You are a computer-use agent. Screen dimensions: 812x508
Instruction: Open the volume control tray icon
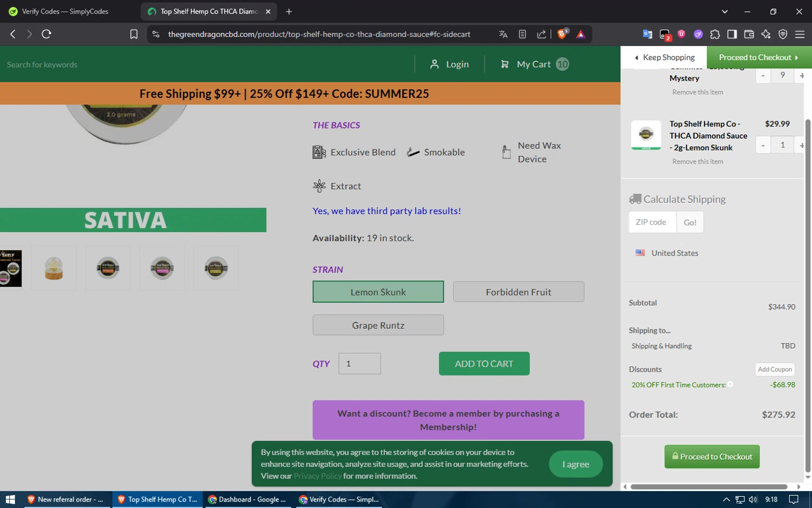click(x=753, y=499)
